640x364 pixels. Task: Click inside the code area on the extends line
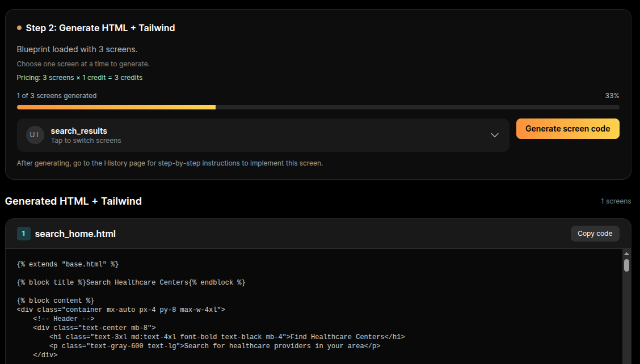pyautogui.click(x=86, y=264)
